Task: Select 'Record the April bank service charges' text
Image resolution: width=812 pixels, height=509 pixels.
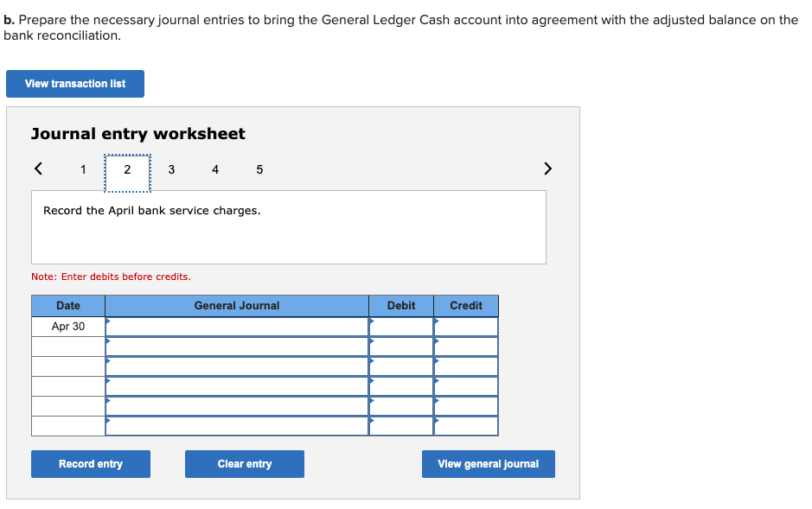Action: coord(151,211)
